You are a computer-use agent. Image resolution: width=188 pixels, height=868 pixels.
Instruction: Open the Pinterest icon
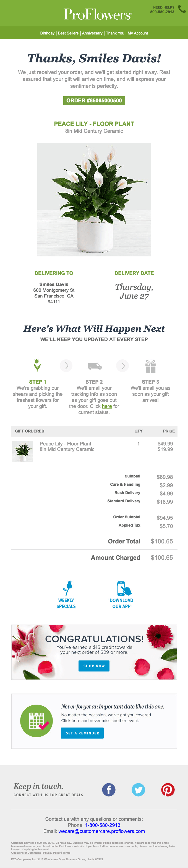click(168, 790)
